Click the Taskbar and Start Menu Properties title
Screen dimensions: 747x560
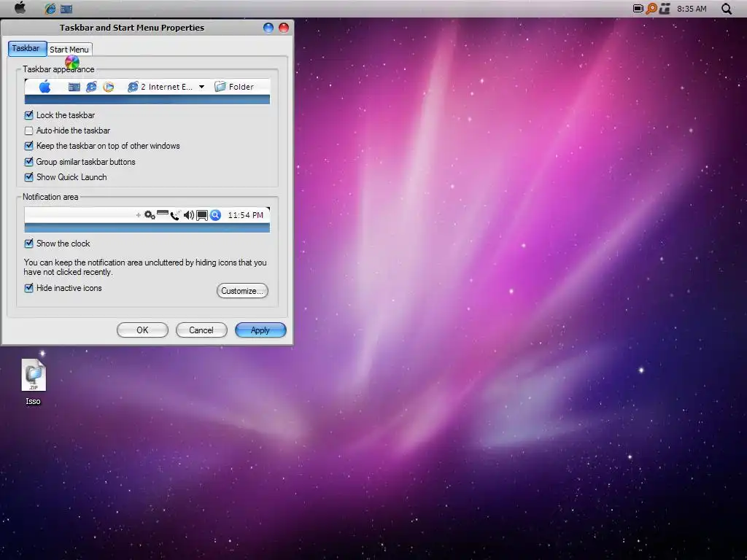pyautogui.click(x=132, y=28)
